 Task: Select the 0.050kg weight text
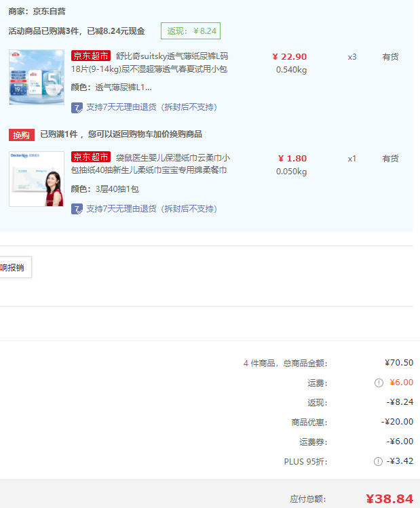(x=291, y=172)
